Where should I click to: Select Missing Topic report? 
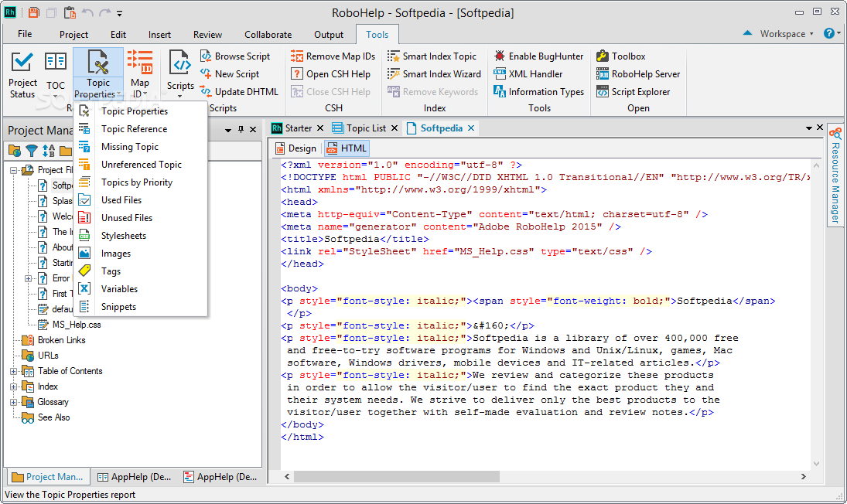[141, 147]
